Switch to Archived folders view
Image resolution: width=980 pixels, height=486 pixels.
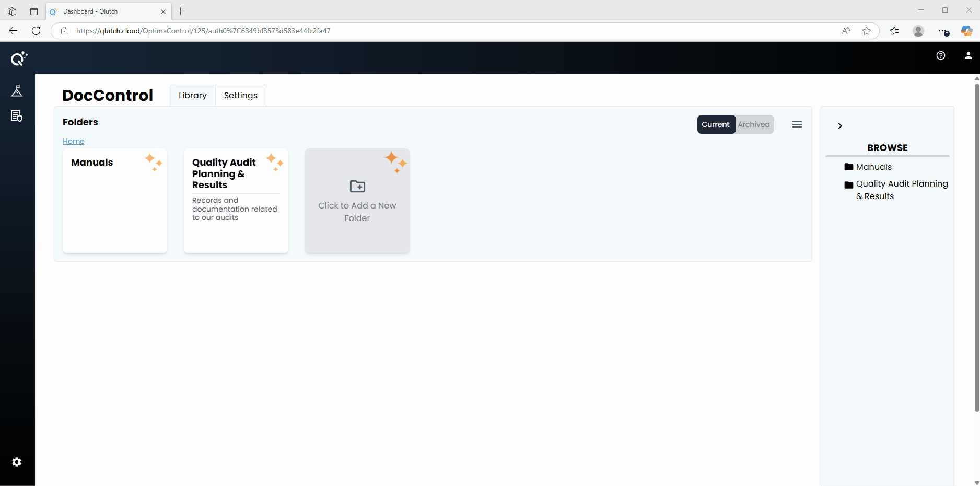(754, 124)
